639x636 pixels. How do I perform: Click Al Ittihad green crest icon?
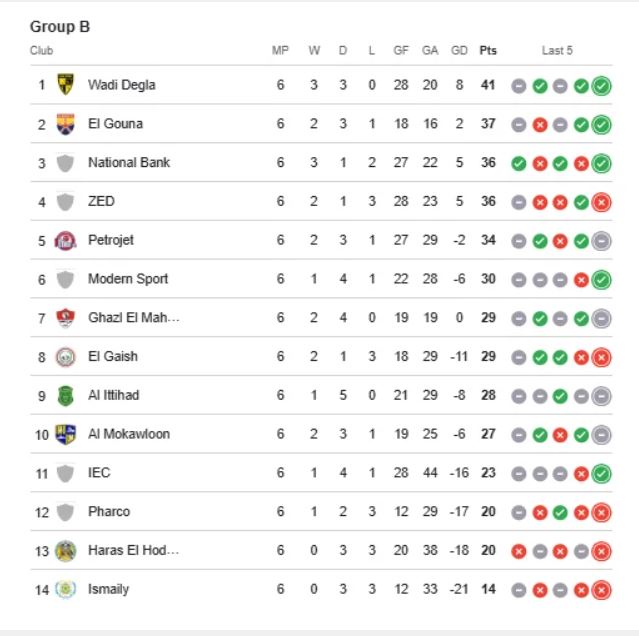(x=66, y=396)
